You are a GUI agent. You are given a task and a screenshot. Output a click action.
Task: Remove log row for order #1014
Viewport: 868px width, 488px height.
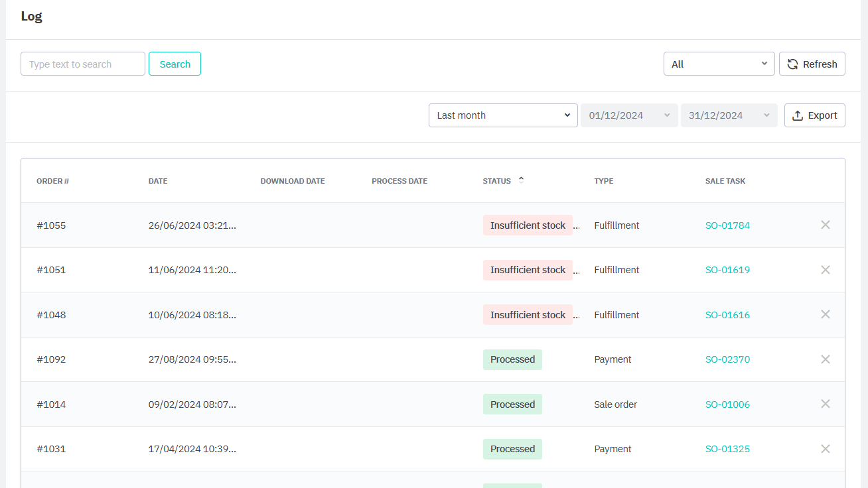(x=826, y=404)
